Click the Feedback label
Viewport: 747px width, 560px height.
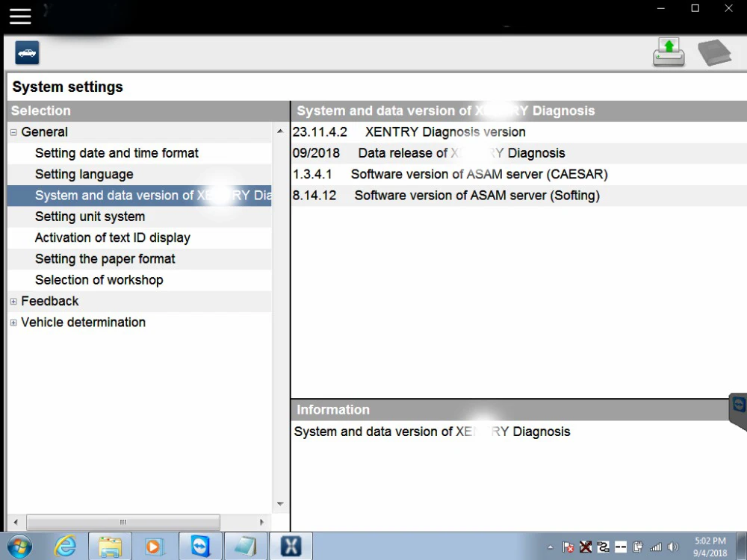pos(49,301)
